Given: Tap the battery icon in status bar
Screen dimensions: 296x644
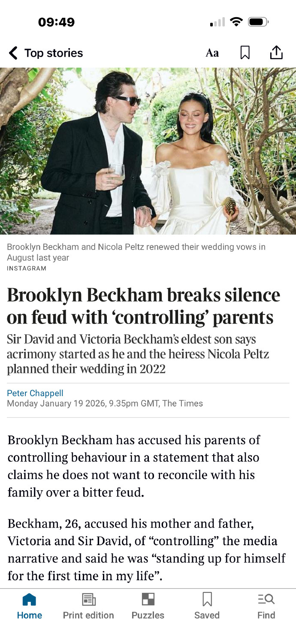Looking at the screenshot, I should tap(258, 21).
